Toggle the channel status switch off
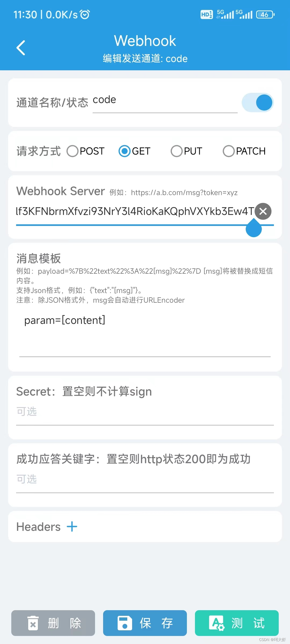The image size is (290, 644). [258, 103]
